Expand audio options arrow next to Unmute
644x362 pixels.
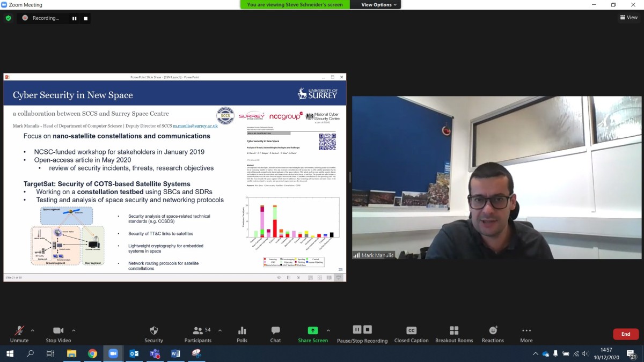[x=33, y=330]
